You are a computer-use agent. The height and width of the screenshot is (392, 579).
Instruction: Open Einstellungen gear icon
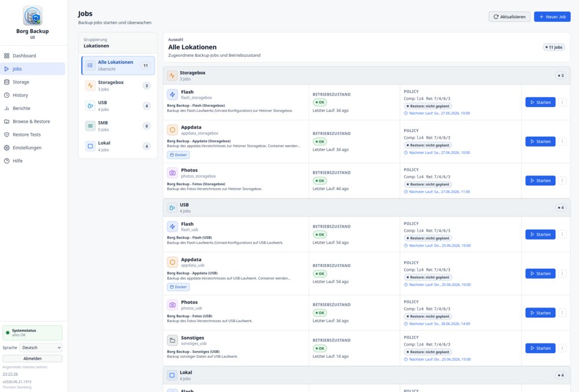pos(6,148)
